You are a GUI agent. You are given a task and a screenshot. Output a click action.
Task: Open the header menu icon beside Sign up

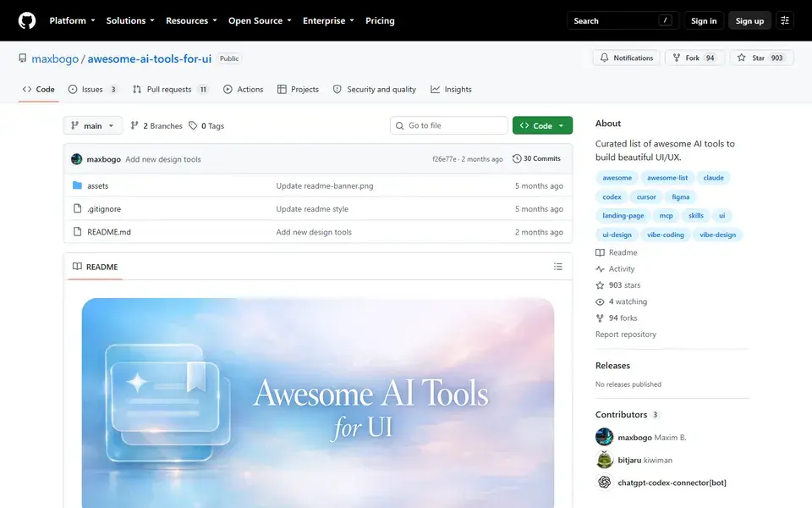pyautogui.click(x=785, y=20)
